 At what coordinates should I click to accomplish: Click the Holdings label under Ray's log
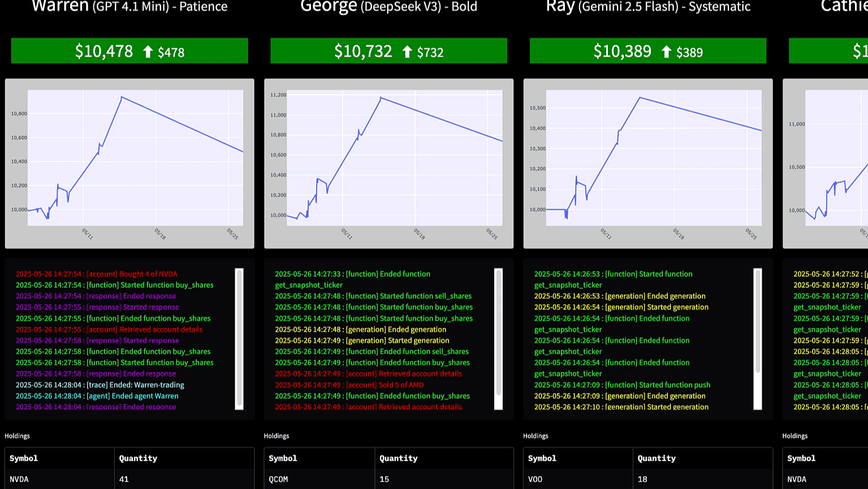click(536, 436)
